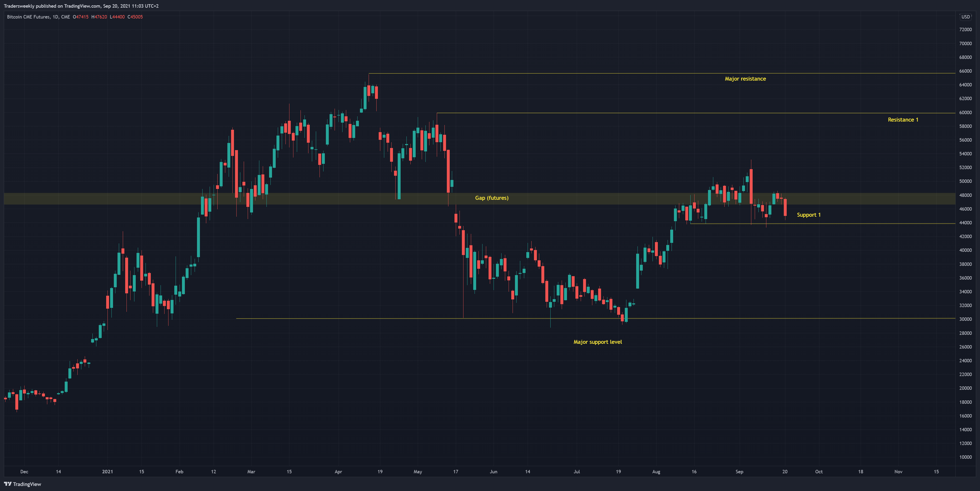Click the Gap (futures) label
The width and height of the screenshot is (980, 491).
click(491, 198)
